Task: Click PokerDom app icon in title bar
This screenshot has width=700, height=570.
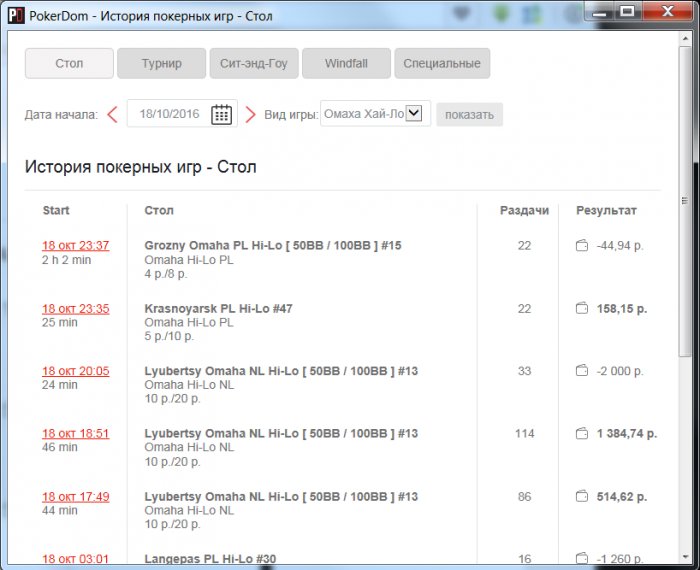Action: [x=14, y=17]
